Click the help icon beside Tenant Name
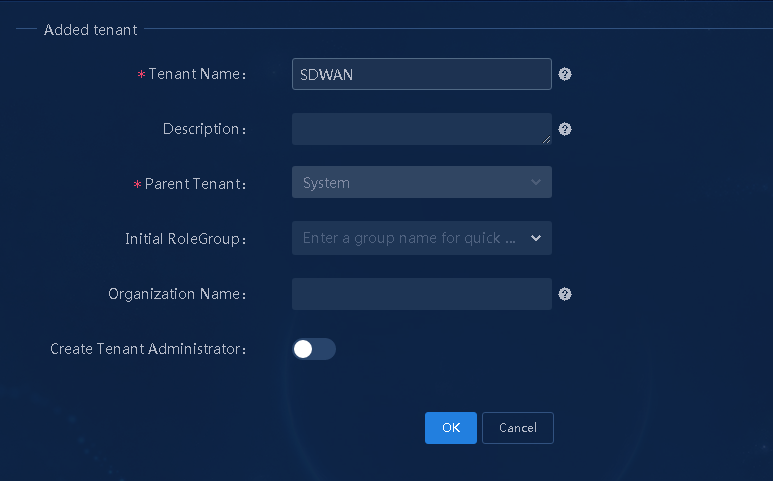Screen dimensions: 773x481 (x=564, y=74)
